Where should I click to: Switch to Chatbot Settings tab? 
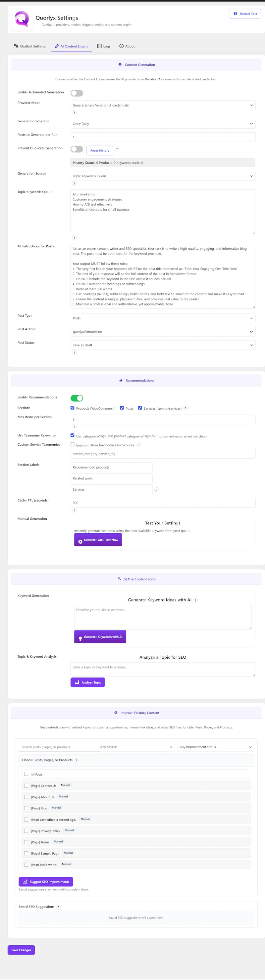(30, 46)
